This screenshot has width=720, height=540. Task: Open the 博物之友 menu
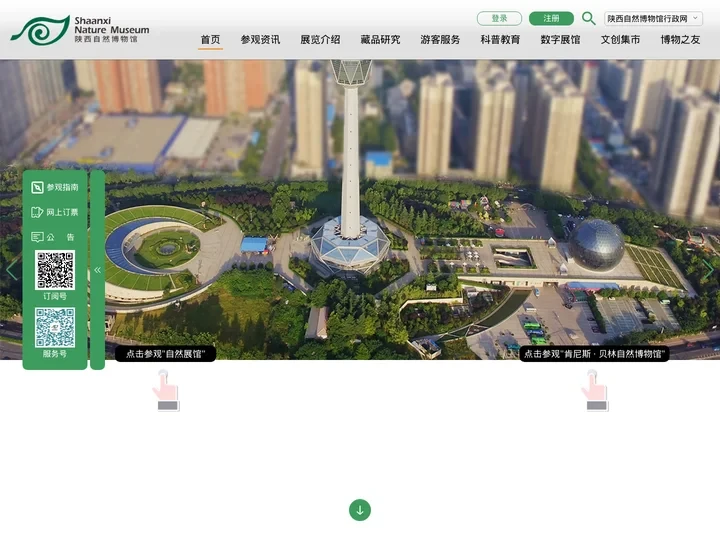click(680, 40)
